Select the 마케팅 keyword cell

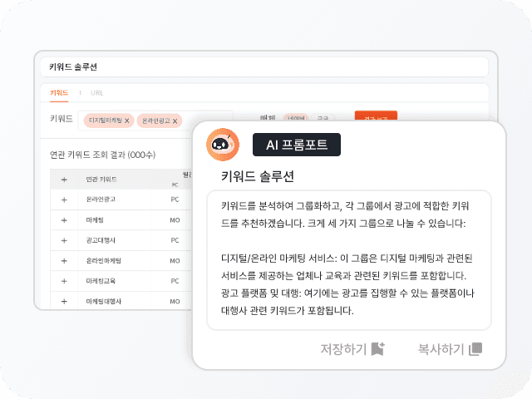click(x=95, y=219)
